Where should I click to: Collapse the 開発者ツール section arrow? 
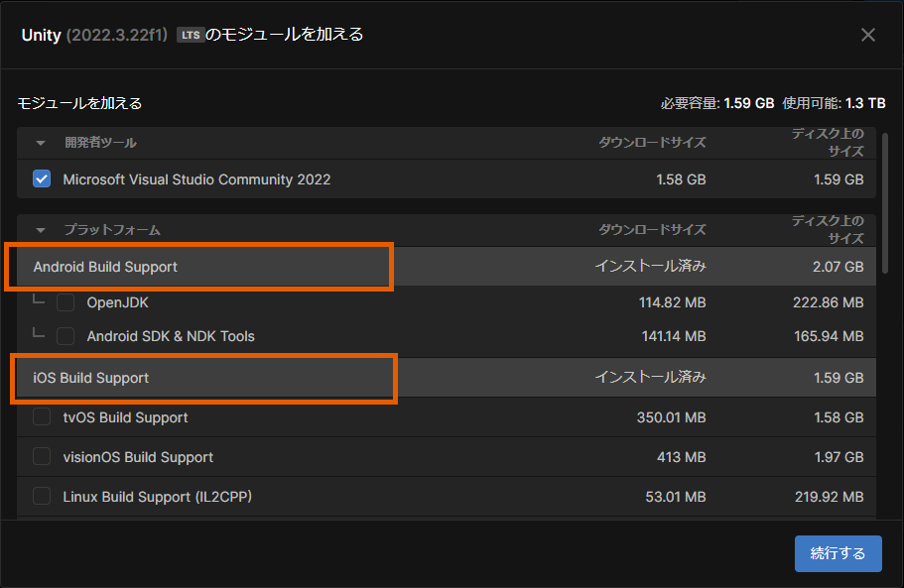click(x=41, y=143)
